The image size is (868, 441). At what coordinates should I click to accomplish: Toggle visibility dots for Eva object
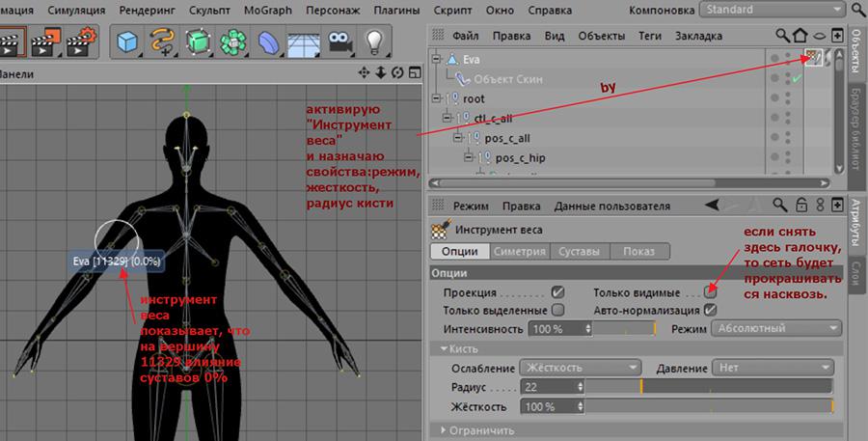pyautogui.click(x=788, y=59)
